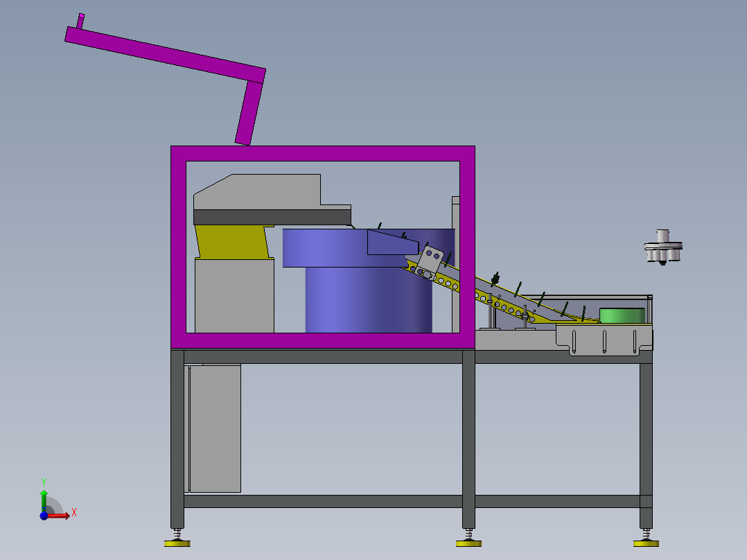Pick the gray slotted tray cover panel
The image size is (747, 560).
click(x=604, y=340)
